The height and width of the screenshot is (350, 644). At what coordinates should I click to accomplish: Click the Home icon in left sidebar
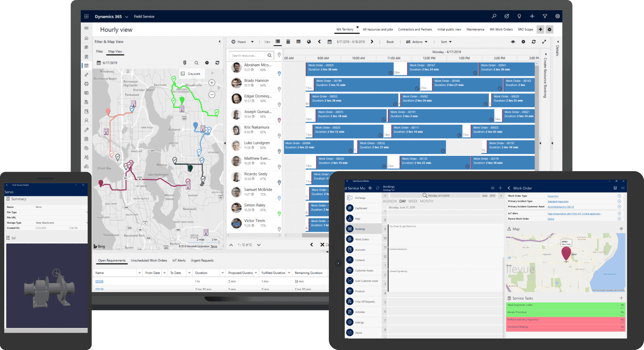[86, 38]
